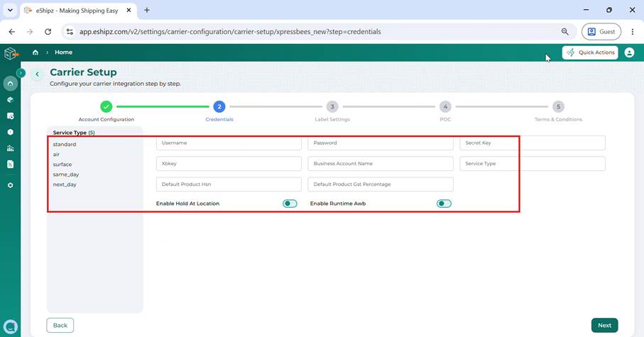Click the Quick Actions button
The height and width of the screenshot is (337, 644).
coord(590,53)
